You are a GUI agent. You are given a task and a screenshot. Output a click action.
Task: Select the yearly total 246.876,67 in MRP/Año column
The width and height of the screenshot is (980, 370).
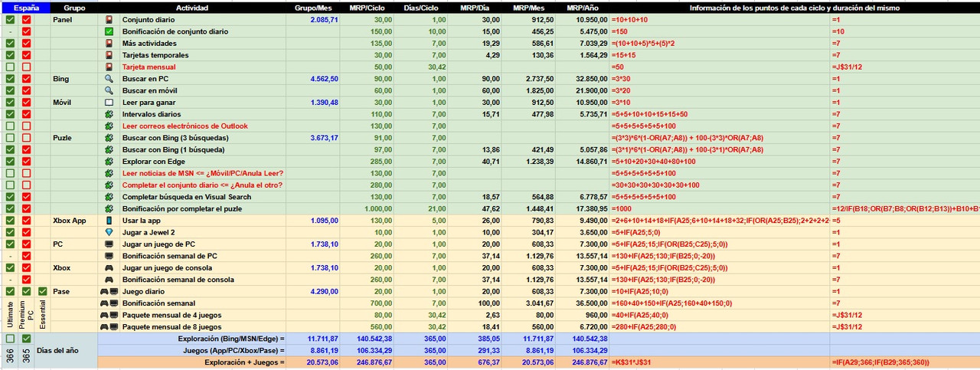coord(583,362)
